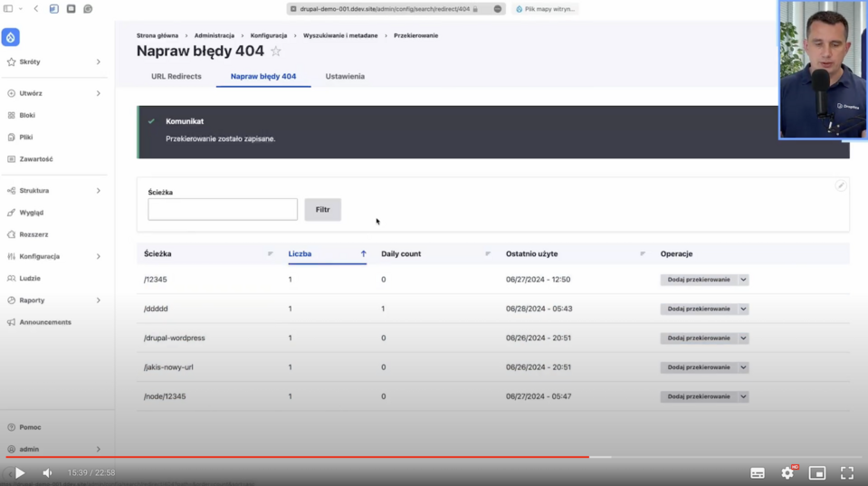Open Pliki in the sidebar
This screenshot has height=486, width=868.
[x=26, y=138]
